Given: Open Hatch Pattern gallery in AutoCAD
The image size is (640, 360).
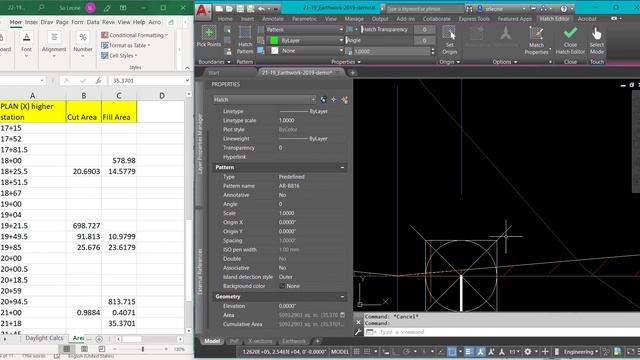Looking at the screenshot, I should (x=245, y=40).
